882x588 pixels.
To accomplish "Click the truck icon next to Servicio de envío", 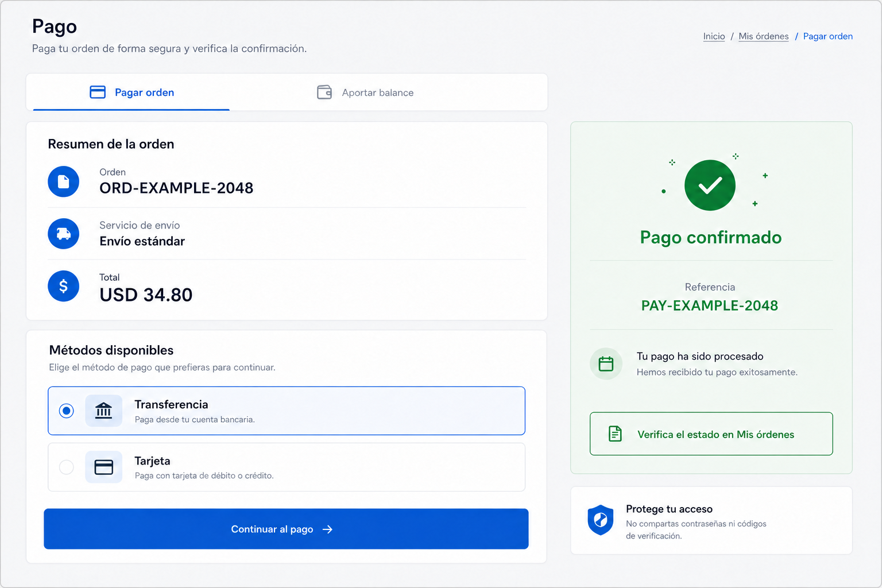I will pos(64,234).
